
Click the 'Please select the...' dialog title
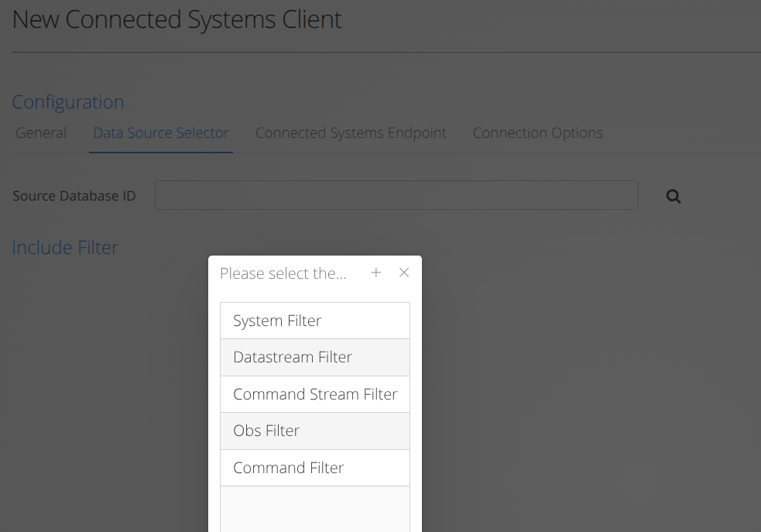pos(283,273)
